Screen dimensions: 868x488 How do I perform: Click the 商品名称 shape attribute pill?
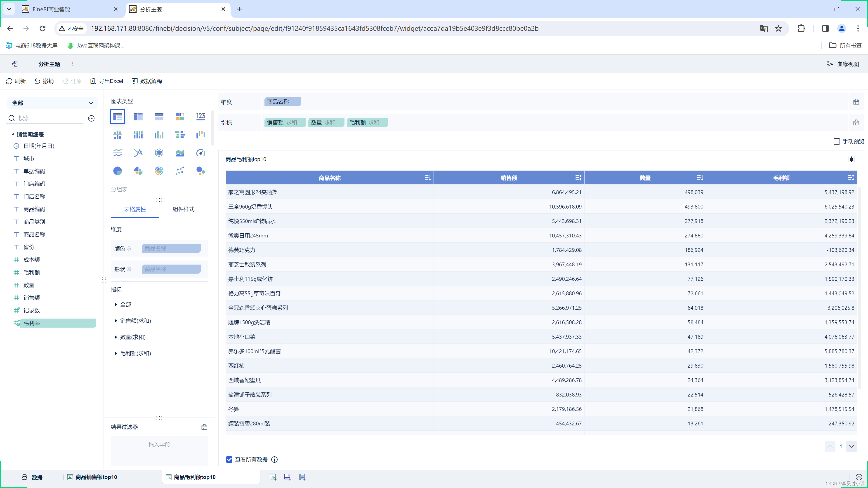tap(171, 269)
